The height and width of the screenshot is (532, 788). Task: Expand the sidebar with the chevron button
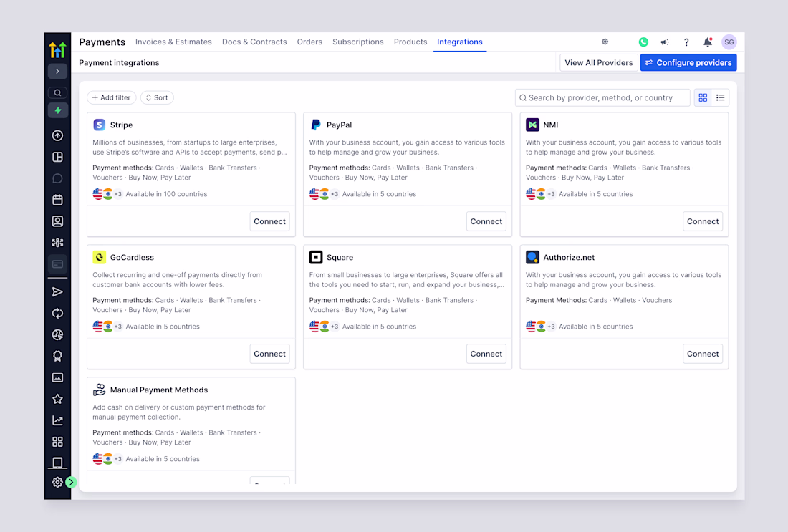[57, 72]
